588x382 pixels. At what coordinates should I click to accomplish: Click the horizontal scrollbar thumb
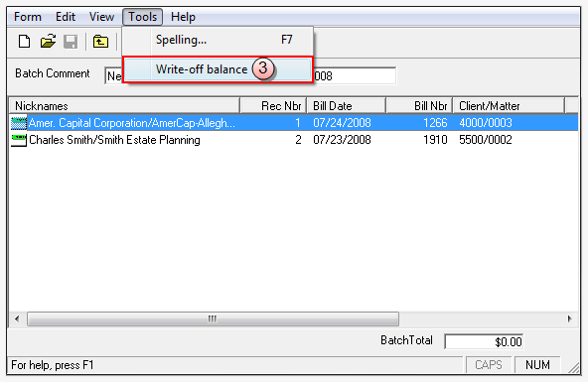click(213, 319)
